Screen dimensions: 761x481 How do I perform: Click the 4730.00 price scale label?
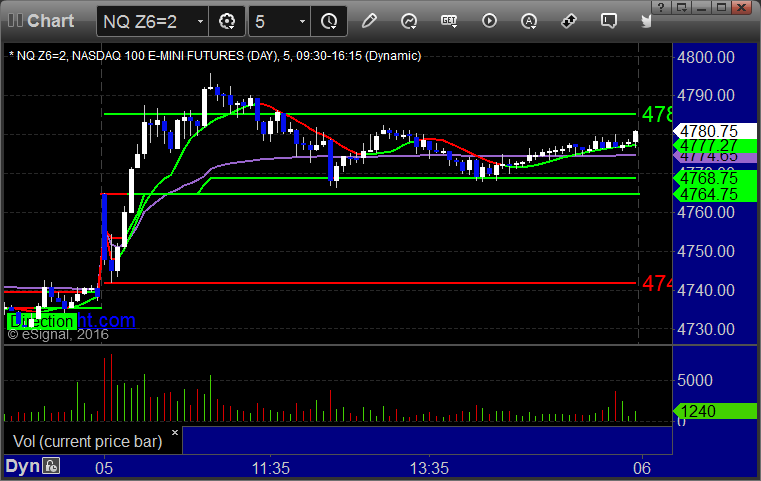(706, 329)
